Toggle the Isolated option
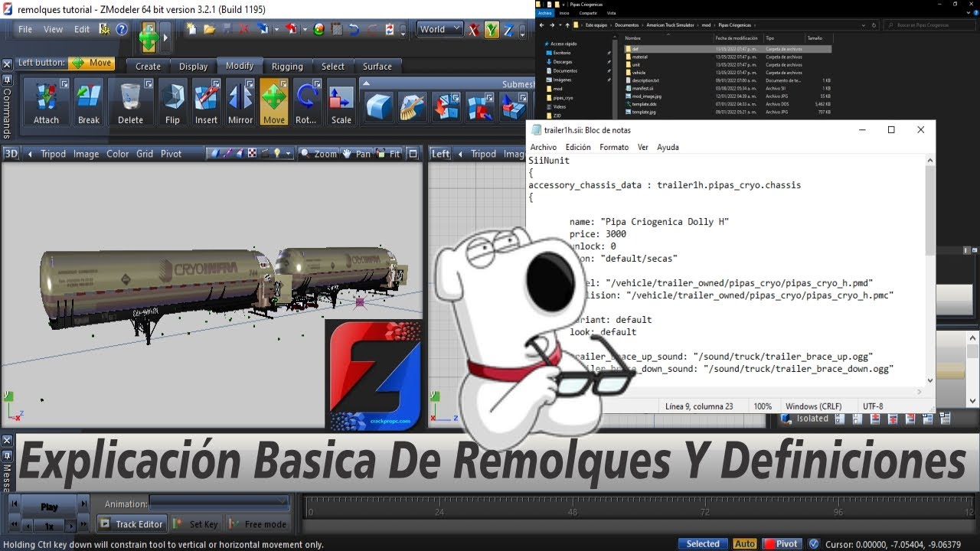Viewport: 980px width, 551px height. (x=805, y=419)
